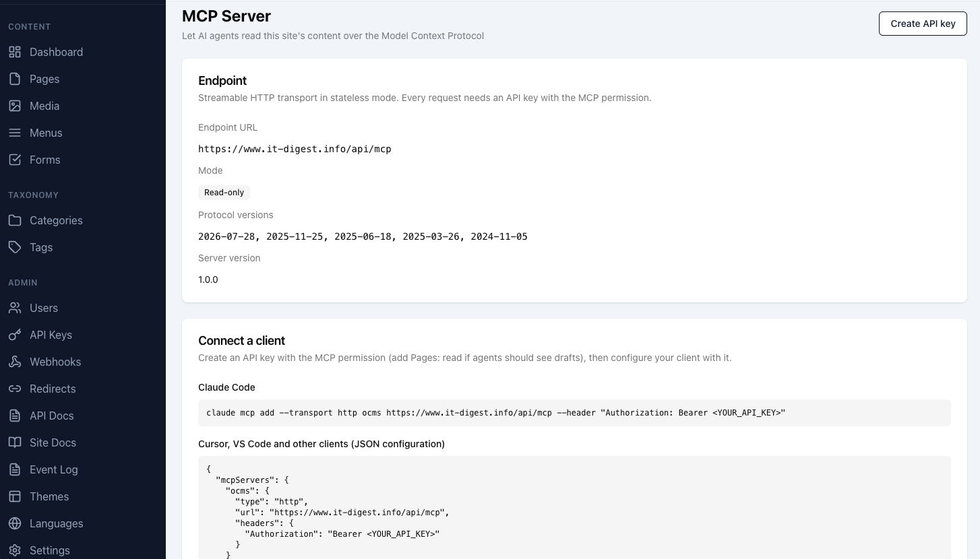Click the Read-only mode badge

[224, 193]
